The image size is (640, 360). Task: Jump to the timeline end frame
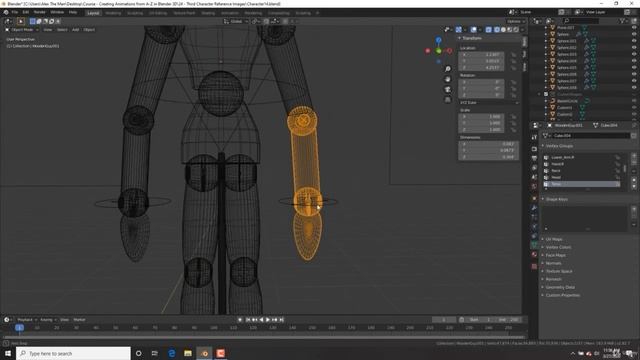tap(282, 320)
